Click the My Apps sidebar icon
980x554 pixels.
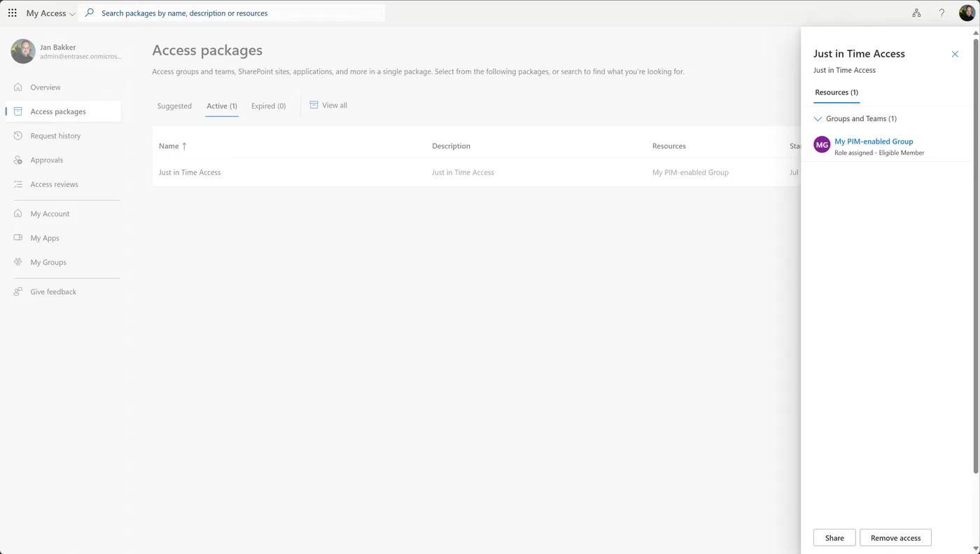18,238
